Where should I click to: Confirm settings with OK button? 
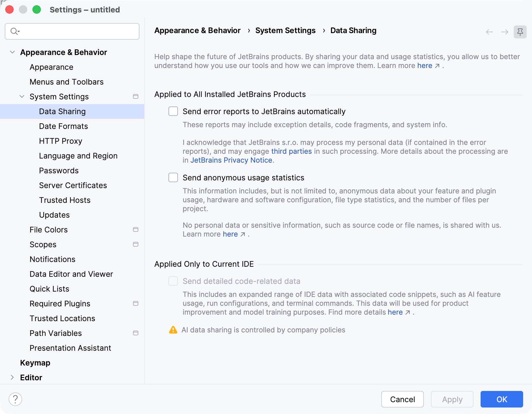(x=502, y=399)
